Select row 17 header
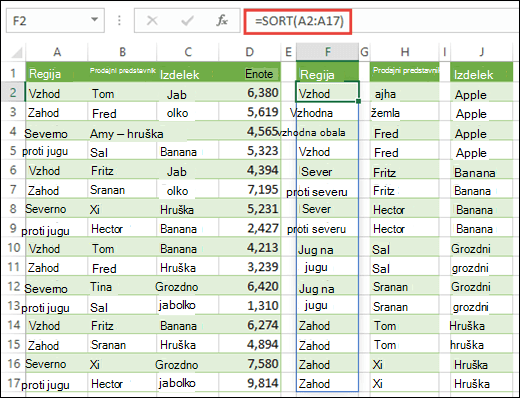The width and height of the screenshot is (520, 398). pos(13,383)
